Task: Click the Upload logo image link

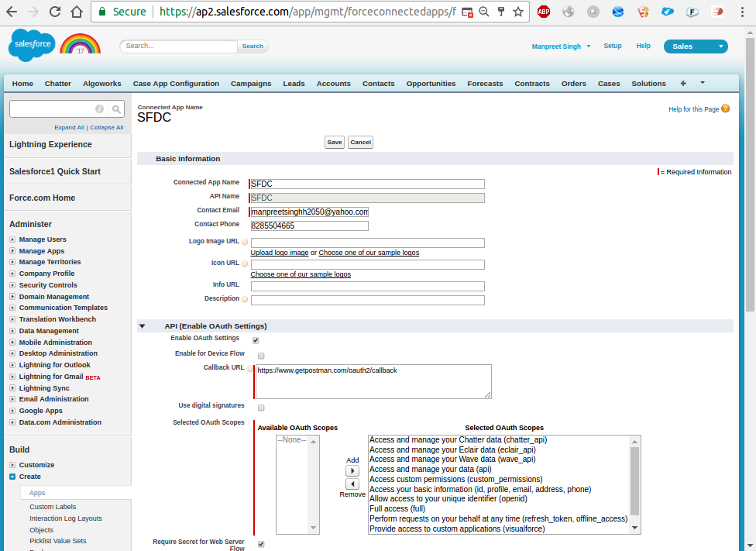Action: tap(280, 253)
